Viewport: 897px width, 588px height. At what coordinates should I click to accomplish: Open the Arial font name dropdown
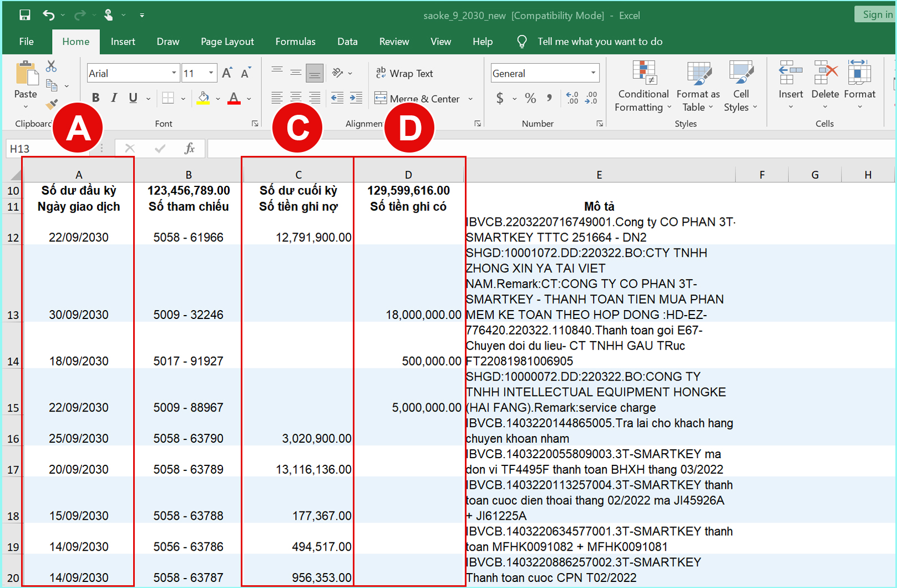(174, 73)
